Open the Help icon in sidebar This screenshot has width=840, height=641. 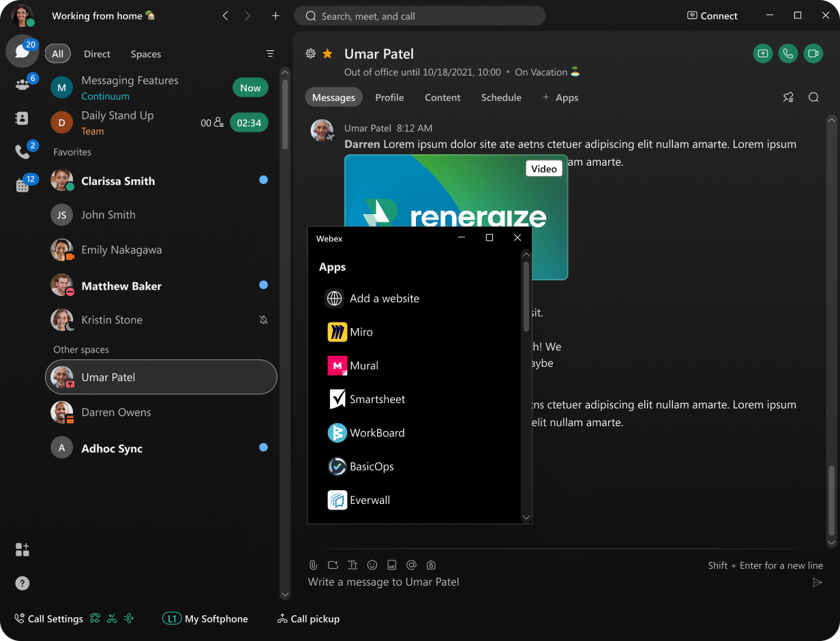coord(22,583)
